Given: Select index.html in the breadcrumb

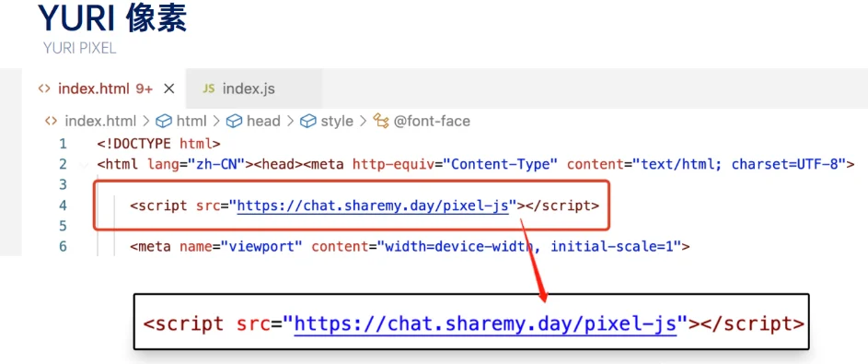Looking at the screenshot, I should tap(100, 121).
